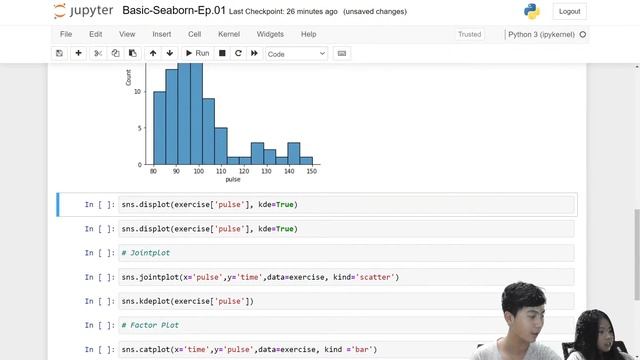Click the kernel idle circle indicator
This screenshot has height=360, width=640.
[x=583, y=34]
